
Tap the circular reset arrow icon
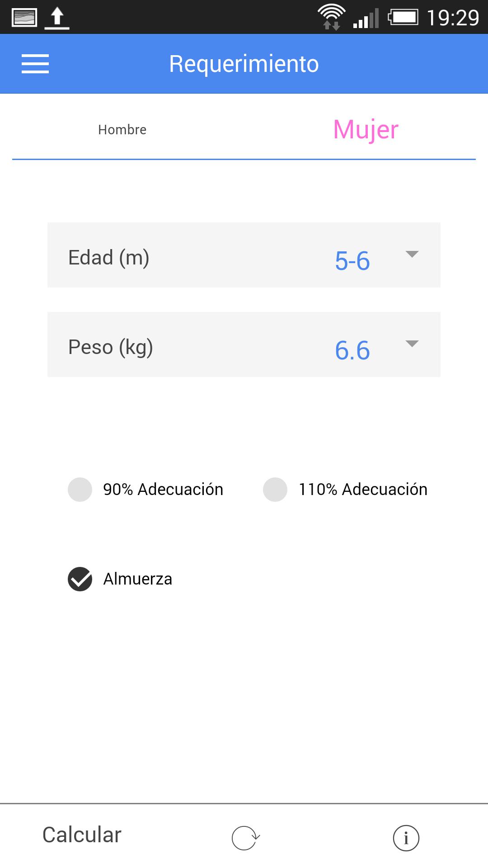tap(245, 838)
